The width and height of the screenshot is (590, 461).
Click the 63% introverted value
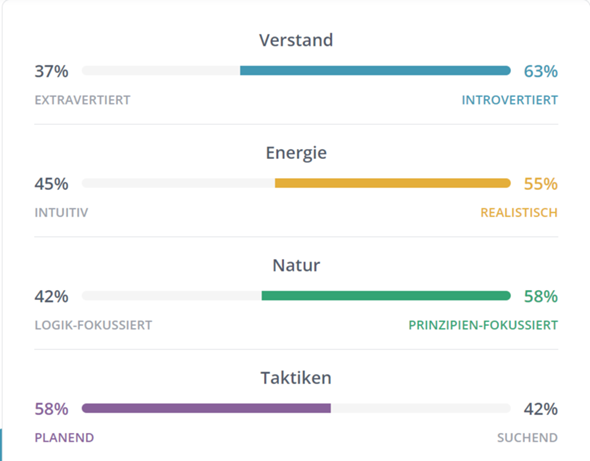[x=541, y=71]
